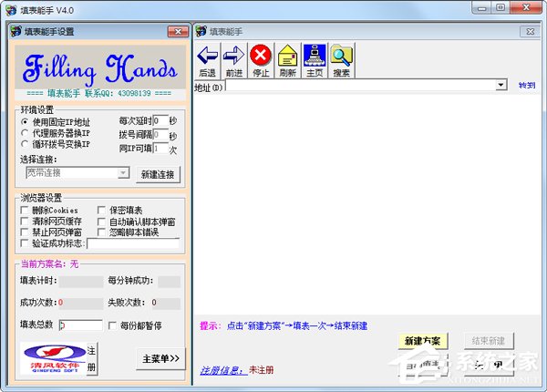Screen dimensions: 547x392
Task: Expand the 地址 address bar dropdown arrow
Action: coord(501,85)
